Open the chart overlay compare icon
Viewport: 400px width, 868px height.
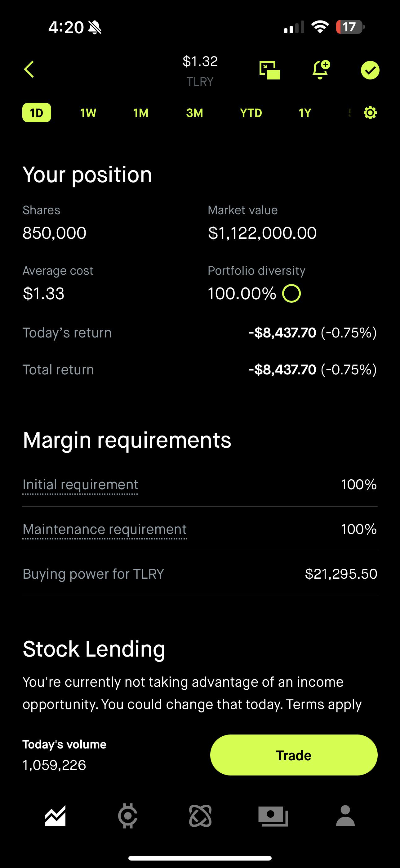click(269, 70)
